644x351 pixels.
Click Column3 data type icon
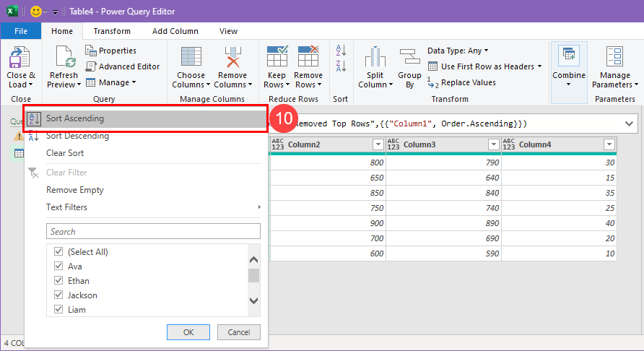click(x=393, y=144)
